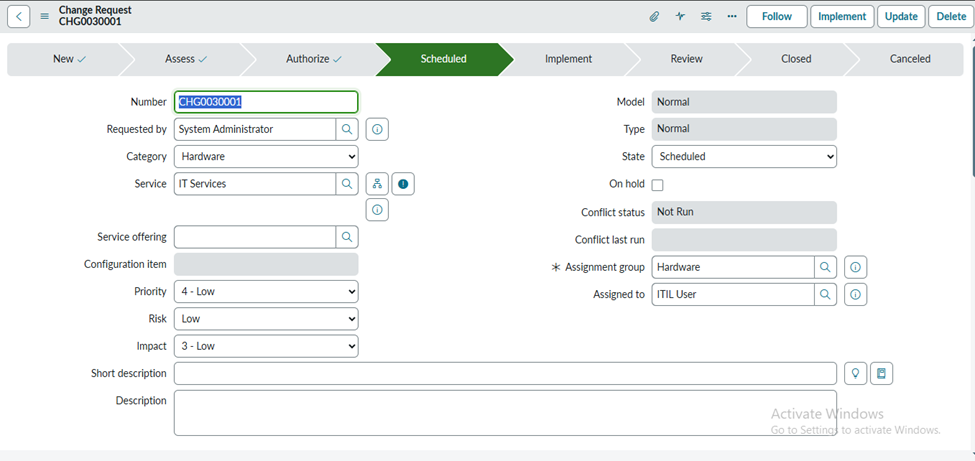Select the Implement stage in the flow

pos(568,59)
